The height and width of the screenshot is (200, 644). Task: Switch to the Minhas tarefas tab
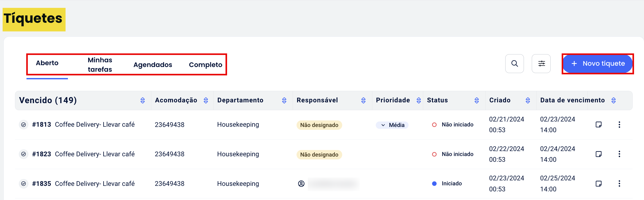click(x=100, y=65)
